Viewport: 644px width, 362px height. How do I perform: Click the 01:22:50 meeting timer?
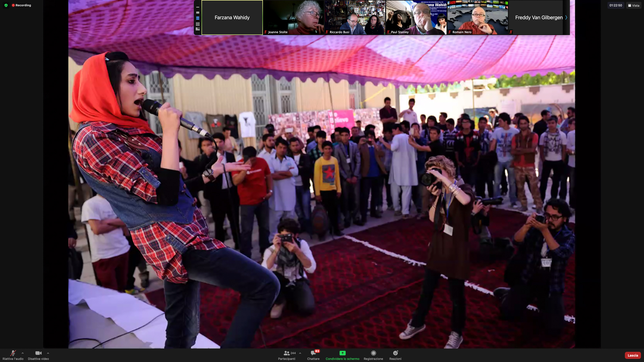[616, 5]
